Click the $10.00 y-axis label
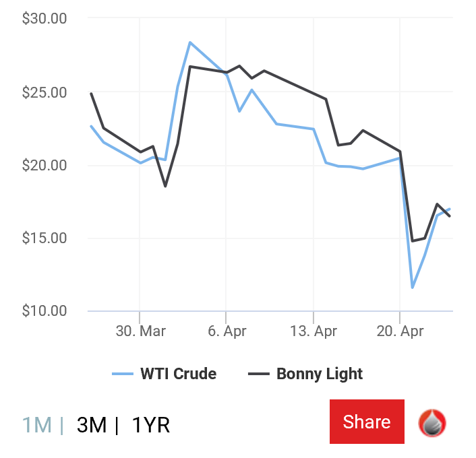 [44, 311]
